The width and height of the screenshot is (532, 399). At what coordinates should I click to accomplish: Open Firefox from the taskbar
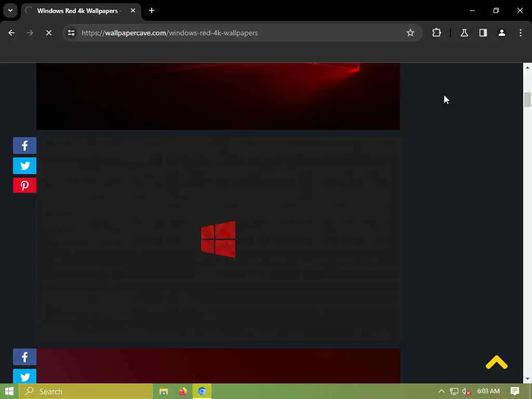coord(182,391)
